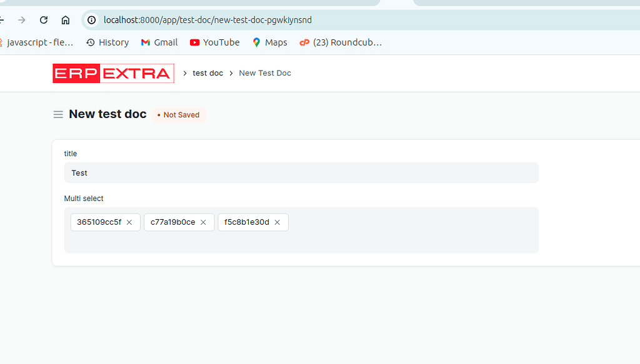Image resolution: width=640 pixels, height=364 pixels.
Task: Click the browser reload button
Action: click(x=42, y=19)
